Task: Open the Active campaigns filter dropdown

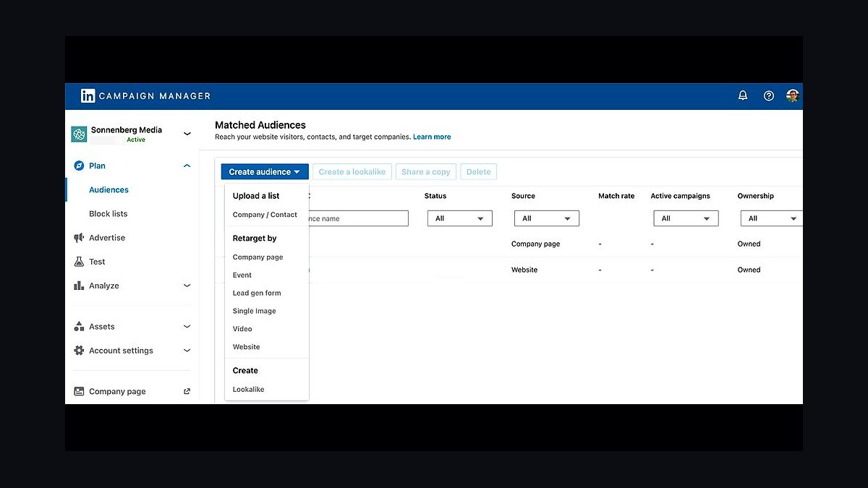Action: click(686, 218)
